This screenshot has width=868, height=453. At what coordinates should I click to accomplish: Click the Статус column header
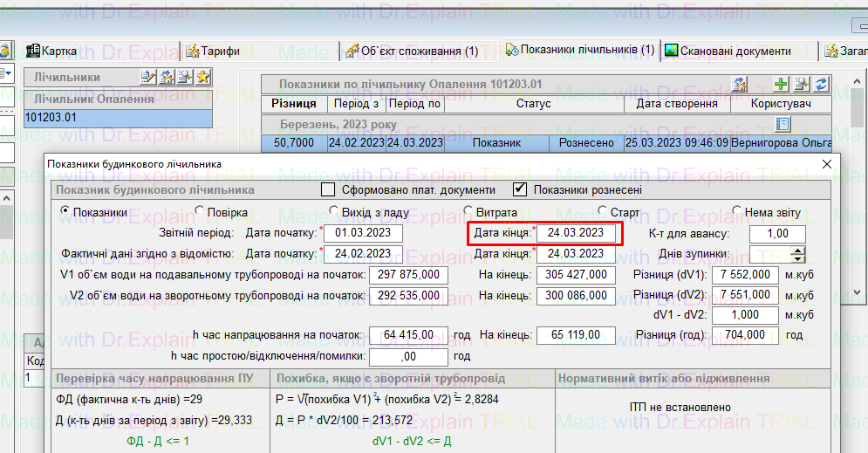pyautogui.click(x=533, y=104)
